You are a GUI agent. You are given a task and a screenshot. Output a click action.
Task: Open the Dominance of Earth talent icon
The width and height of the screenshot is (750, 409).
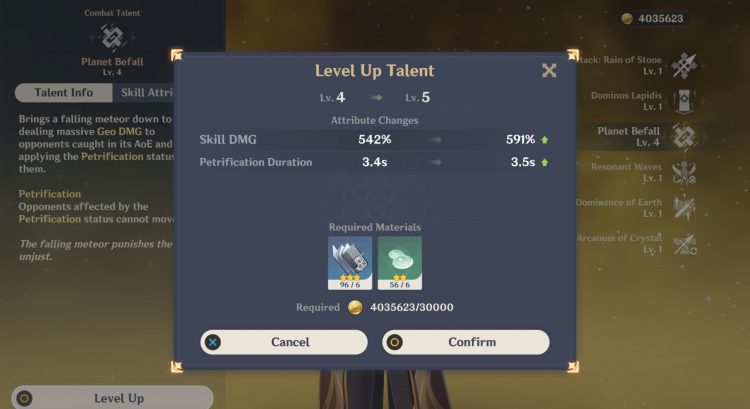coord(684,208)
